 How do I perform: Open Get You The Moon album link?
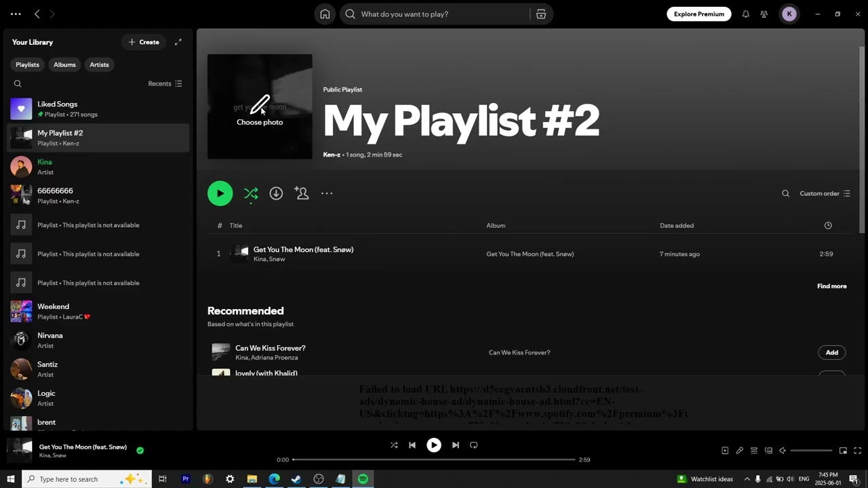(530, 254)
